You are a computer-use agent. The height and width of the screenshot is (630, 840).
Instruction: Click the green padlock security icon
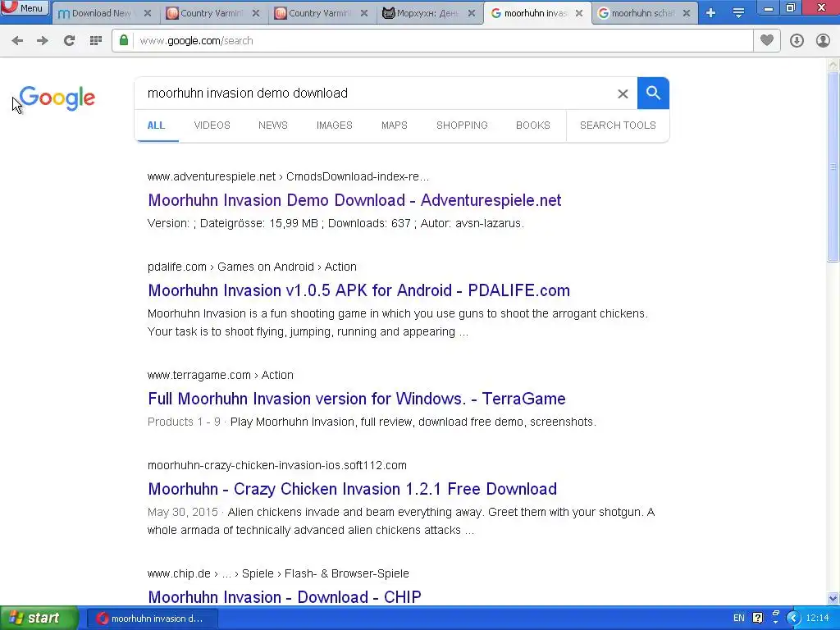[124, 40]
